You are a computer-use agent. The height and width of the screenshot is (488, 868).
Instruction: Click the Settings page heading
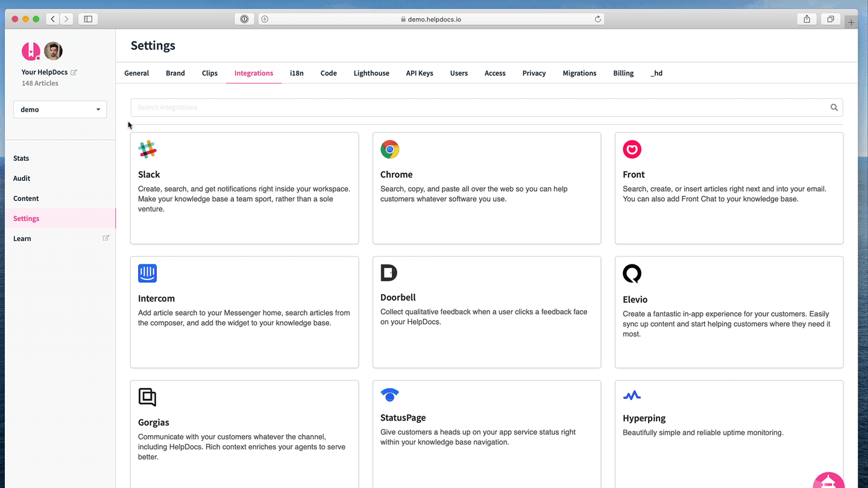click(x=153, y=46)
